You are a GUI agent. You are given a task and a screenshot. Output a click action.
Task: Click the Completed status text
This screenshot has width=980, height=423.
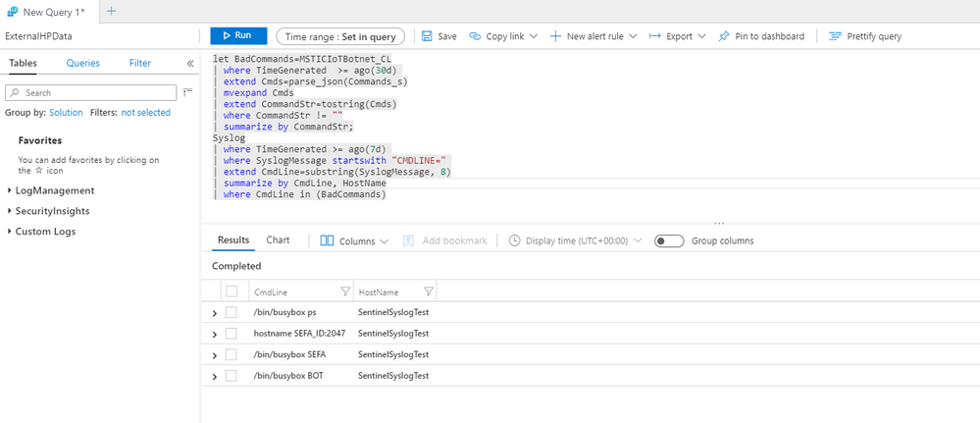[236, 266]
